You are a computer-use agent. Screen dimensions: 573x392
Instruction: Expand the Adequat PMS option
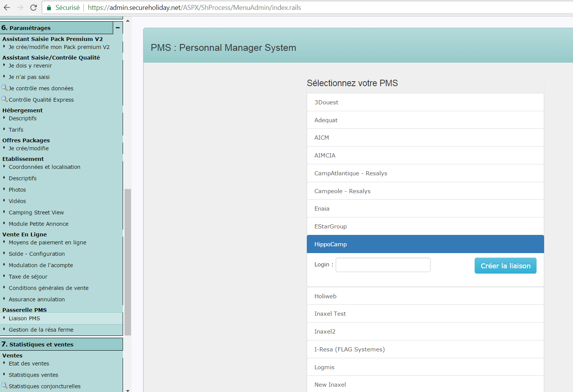pyautogui.click(x=425, y=120)
